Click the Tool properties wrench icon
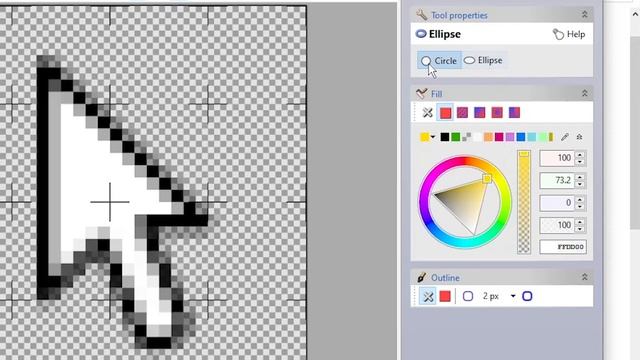Screen dimensions: 640x360 coord(422,15)
